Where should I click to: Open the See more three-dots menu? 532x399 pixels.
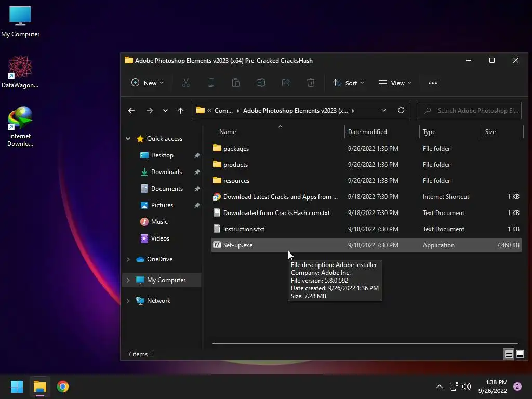point(433,83)
